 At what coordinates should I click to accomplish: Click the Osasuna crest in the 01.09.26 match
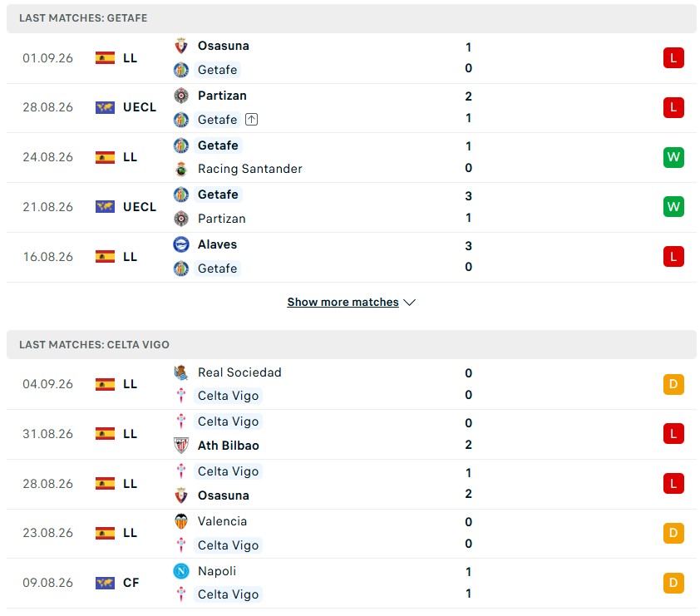click(x=180, y=46)
